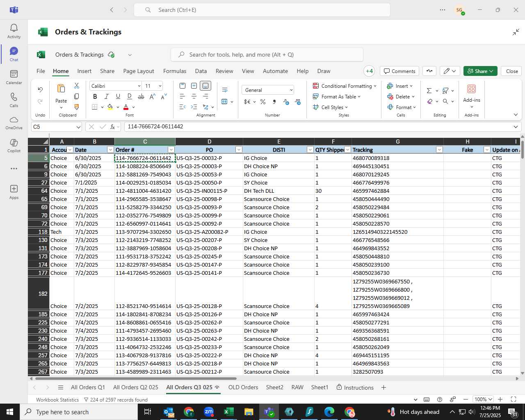Toggle Top Align
The image size is (525, 420).
tap(183, 86)
